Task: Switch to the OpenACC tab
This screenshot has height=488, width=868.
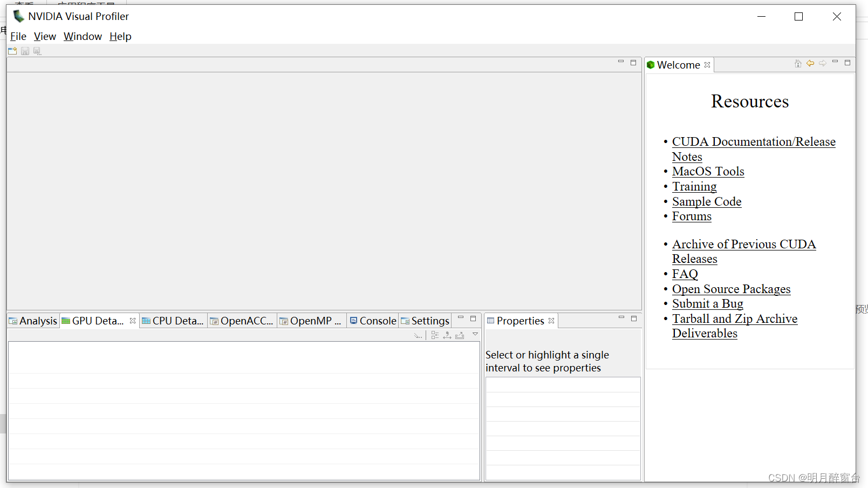Action: 242,321
